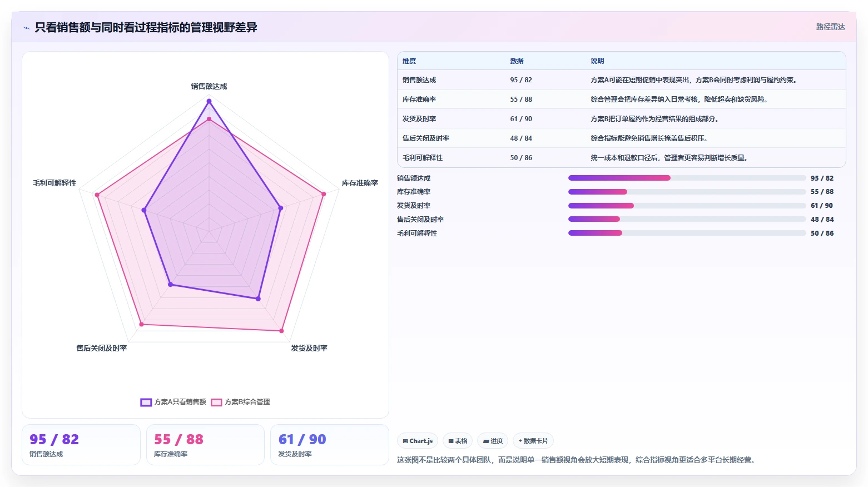
Task: Open the 销售额达成 95 / 82 data card
Action: (81, 445)
